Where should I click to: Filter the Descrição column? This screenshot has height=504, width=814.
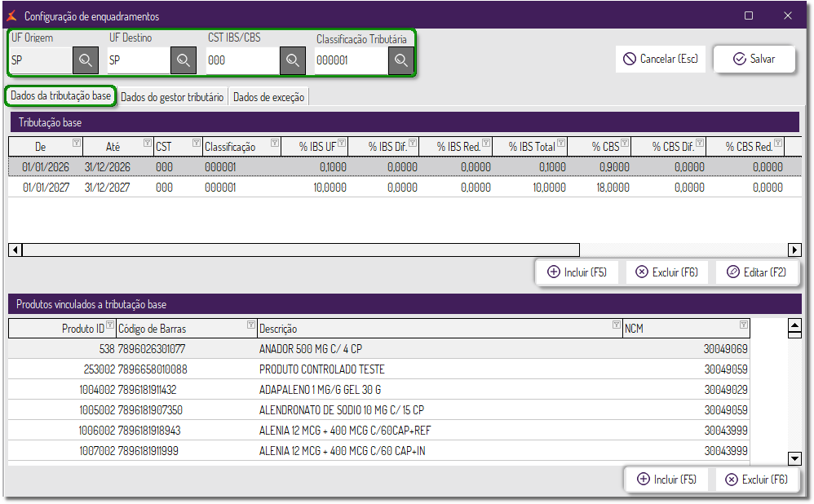coord(617,325)
